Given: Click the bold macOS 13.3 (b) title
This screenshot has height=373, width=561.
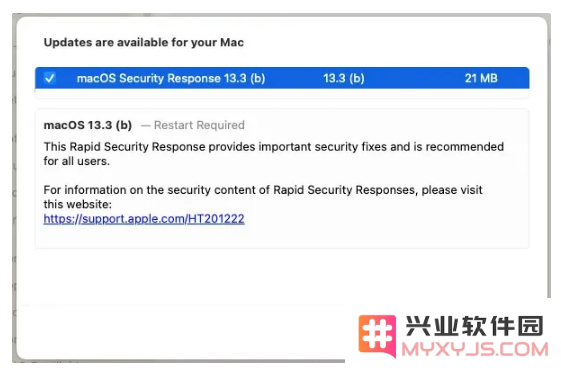Looking at the screenshot, I should pos(88,125).
